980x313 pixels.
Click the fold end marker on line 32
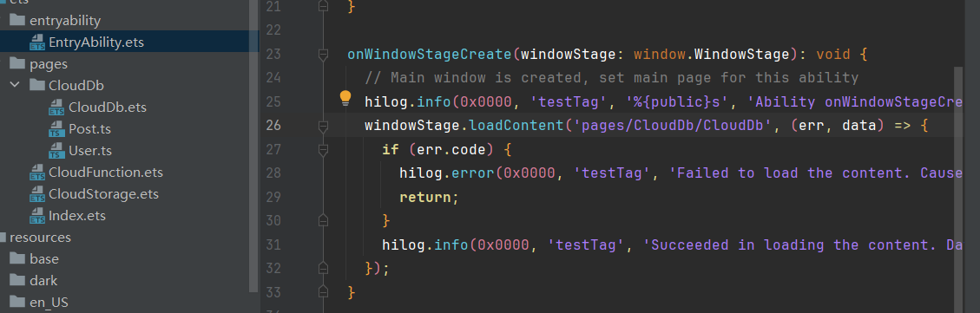tap(323, 269)
